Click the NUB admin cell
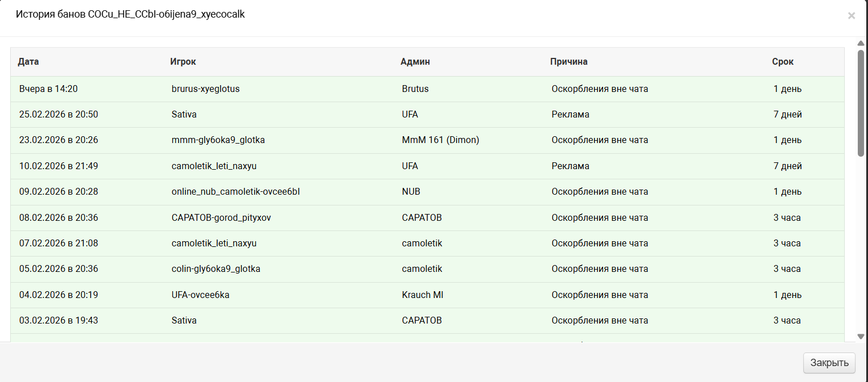The width and height of the screenshot is (868, 382). [411, 192]
